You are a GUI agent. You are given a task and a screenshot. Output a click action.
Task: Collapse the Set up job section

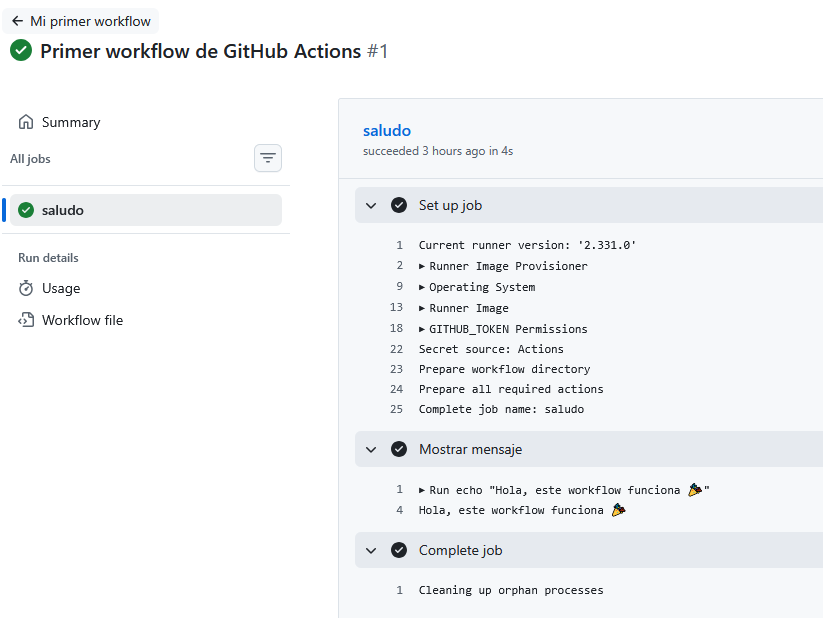[x=371, y=204]
